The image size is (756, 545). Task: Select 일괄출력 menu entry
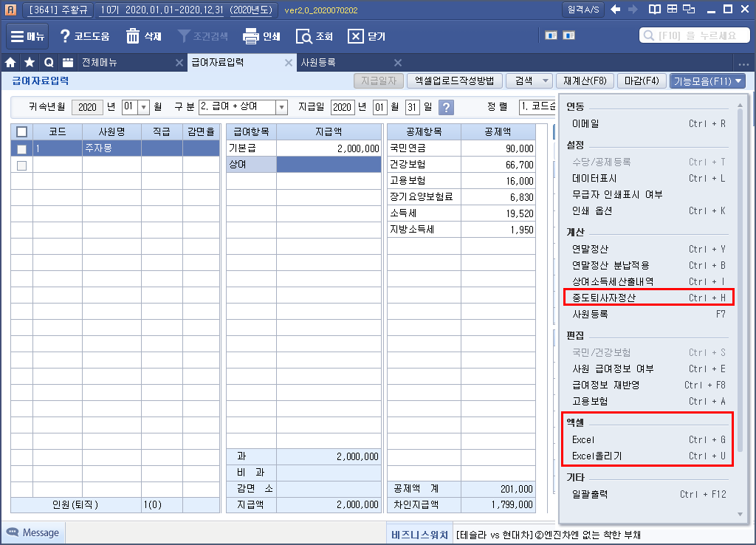click(x=649, y=494)
